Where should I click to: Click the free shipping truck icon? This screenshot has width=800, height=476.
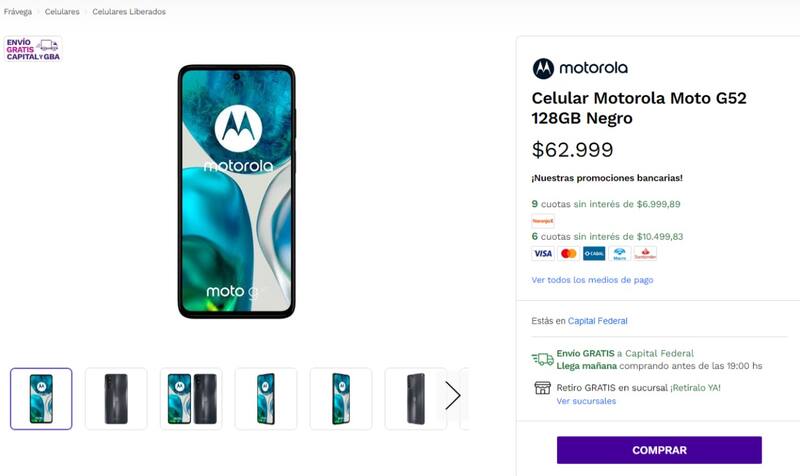[543, 359]
